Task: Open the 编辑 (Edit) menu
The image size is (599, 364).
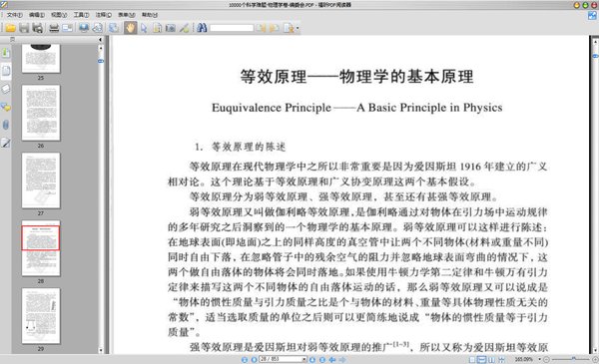Action: tap(37, 15)
